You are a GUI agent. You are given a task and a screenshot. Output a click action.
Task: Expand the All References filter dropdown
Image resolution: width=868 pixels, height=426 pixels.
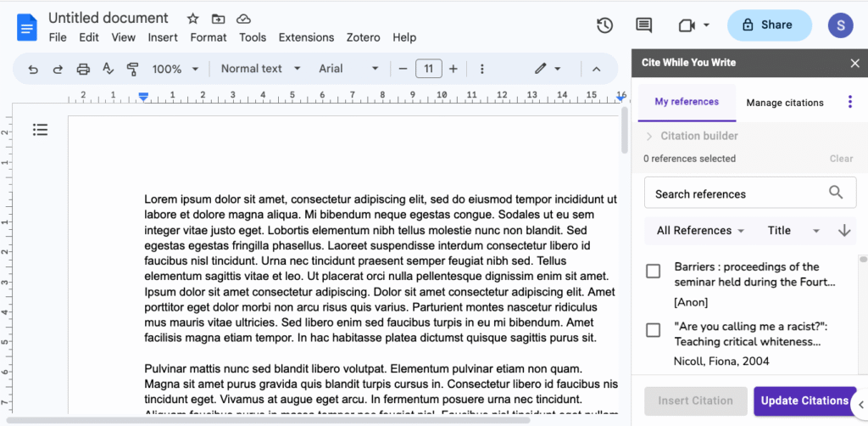tap(700, 230)
